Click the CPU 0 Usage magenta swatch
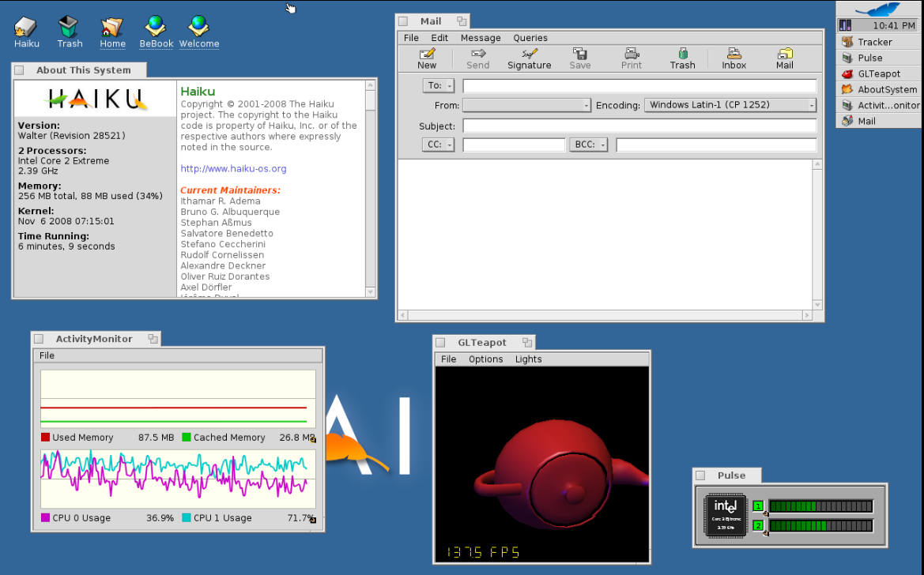The width and height of the screenshot is (924, 575). coord(45,518)
